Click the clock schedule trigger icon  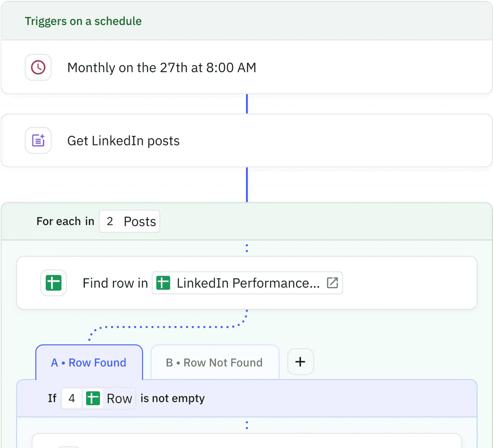[x=38, y=67]
